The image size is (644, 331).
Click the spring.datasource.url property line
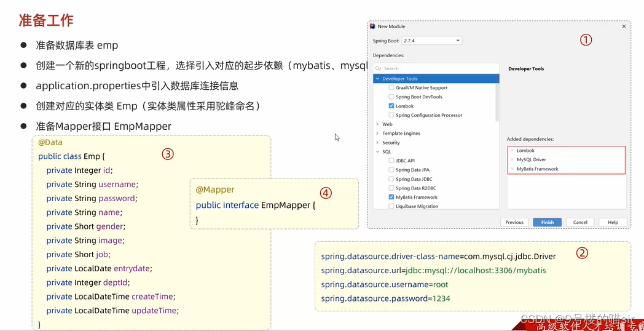[x=434, y=271]
